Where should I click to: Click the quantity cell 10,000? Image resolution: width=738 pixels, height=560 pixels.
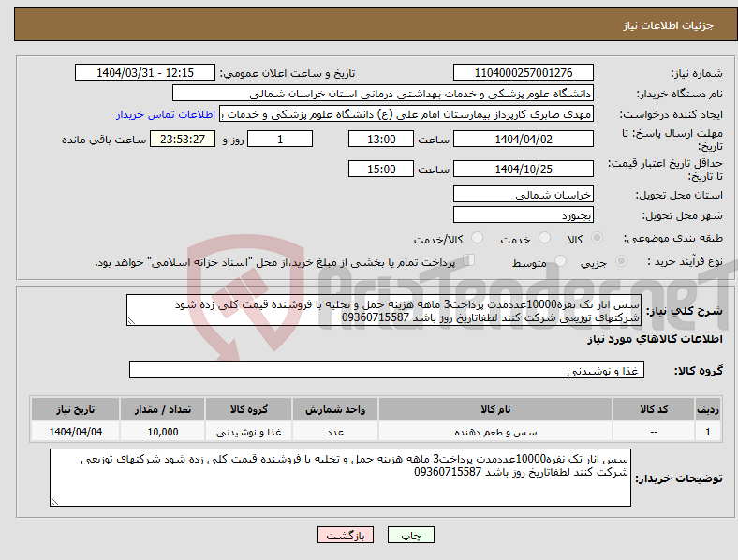(x=162, y=432)
